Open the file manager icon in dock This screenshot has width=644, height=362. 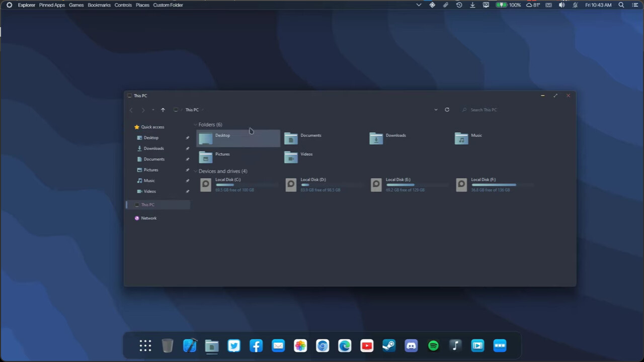click(212, 345)
